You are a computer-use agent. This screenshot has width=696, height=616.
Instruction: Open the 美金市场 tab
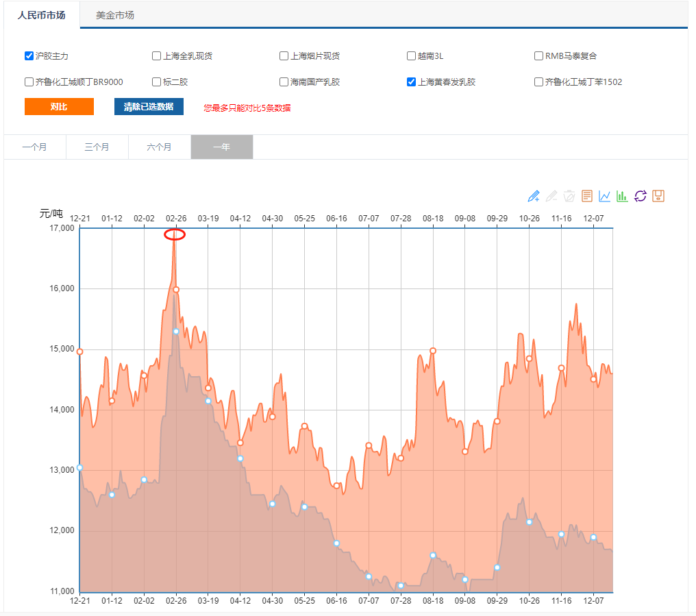tap(115, 15)
